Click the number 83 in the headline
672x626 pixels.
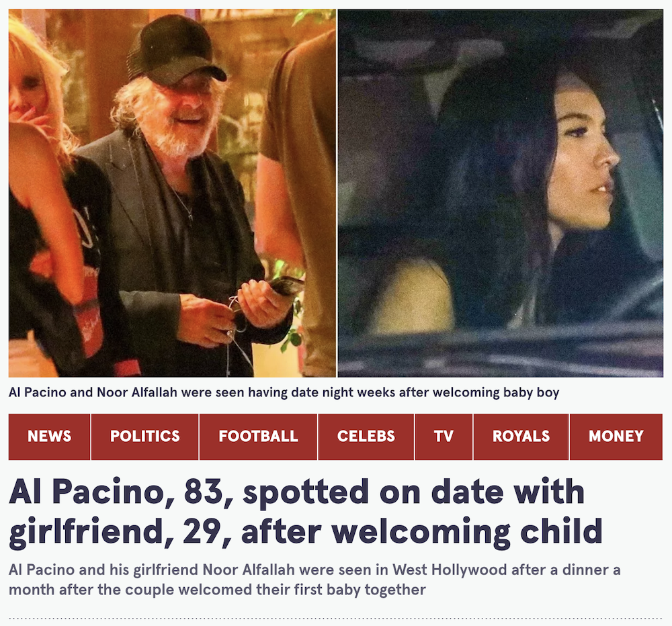(x=204, y=492)
